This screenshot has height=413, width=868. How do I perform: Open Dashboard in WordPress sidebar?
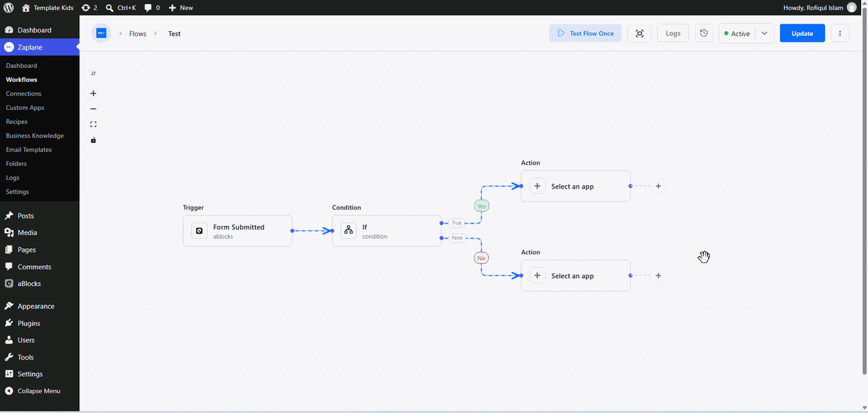(39, 30)
